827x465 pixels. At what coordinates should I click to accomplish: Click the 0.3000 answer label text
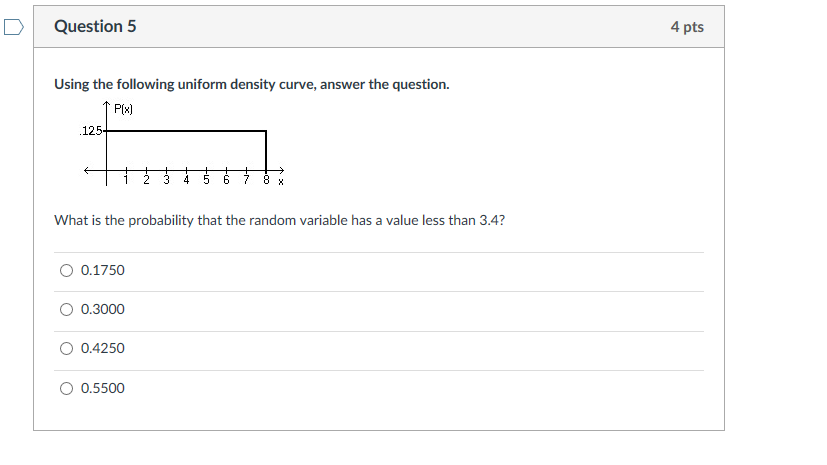tap(103, 309)
